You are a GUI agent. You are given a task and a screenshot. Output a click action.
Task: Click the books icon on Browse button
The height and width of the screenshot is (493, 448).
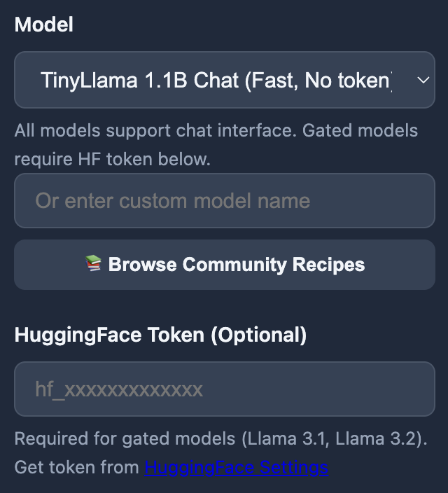(x=93, y=264)
